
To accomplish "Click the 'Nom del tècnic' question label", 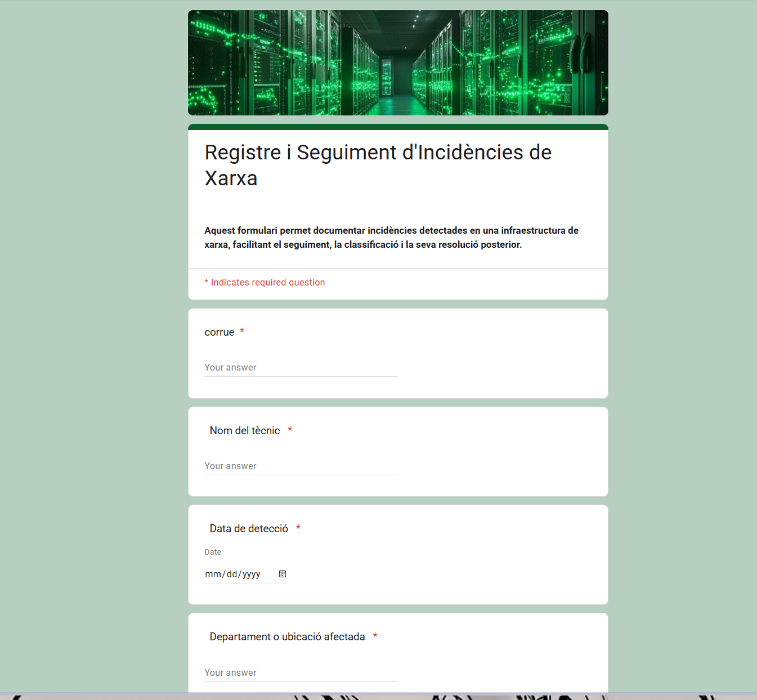I will tap(245, 431).
